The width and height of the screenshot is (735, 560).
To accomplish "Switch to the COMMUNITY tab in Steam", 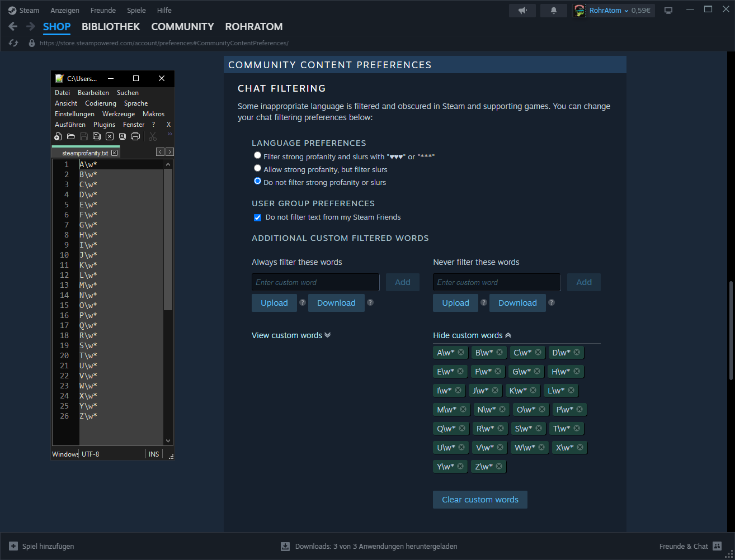I will [x=182, y=26].
